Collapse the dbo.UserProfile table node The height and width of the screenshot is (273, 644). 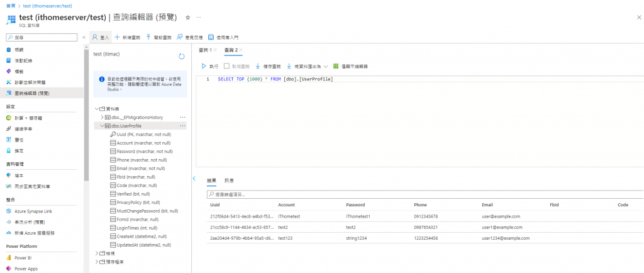(103, 126)
